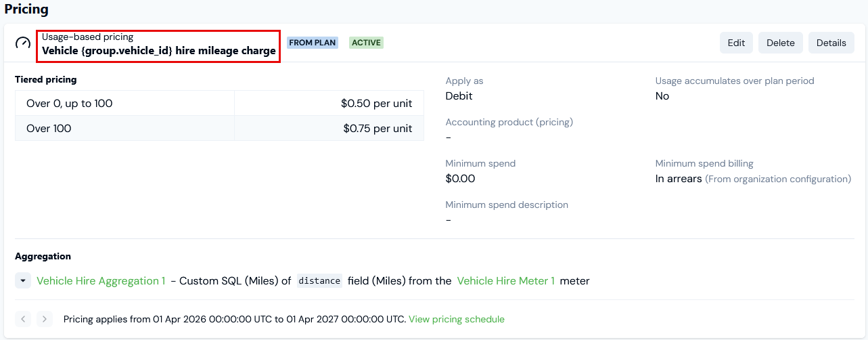This screenshot has height=340, width=868.
Task: Click the "Usage-based pricing" label
Action: (x=88, y=37)
